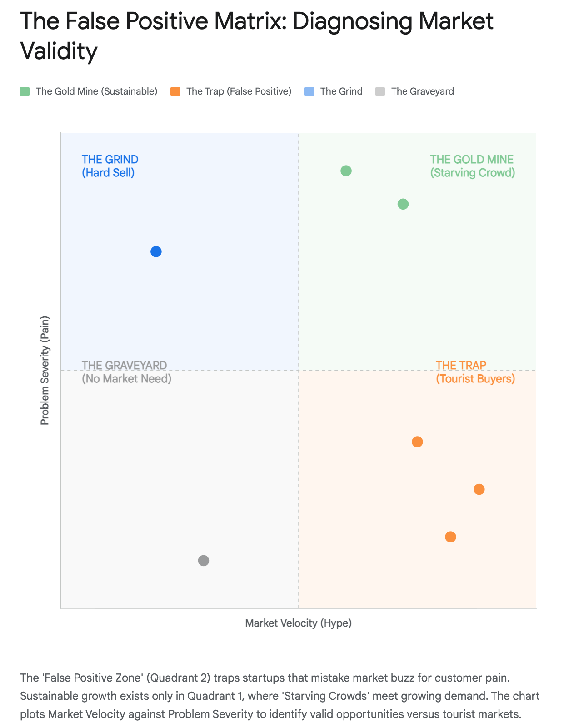584x728 pixels.
Task: Click the "Market Velocity (Hype)" axis title
Action: (x=299, y=623)
